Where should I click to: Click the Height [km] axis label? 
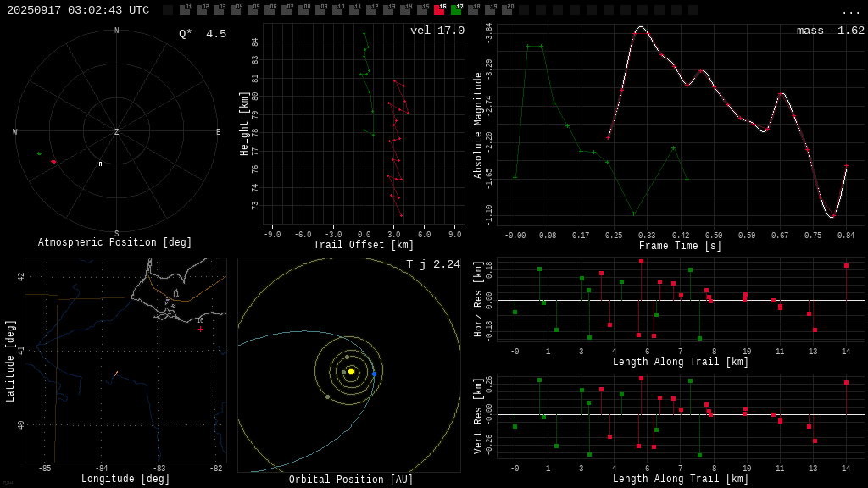pos(243,124)
